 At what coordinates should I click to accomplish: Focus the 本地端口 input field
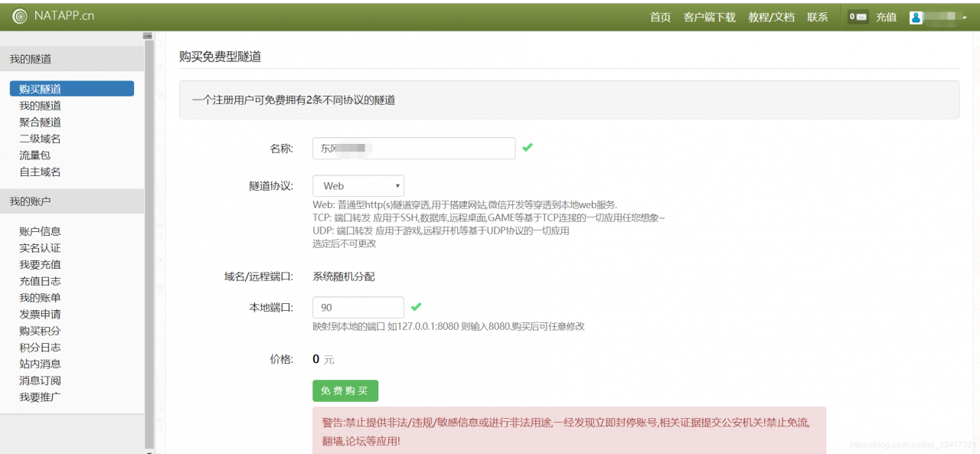[358, 308]
